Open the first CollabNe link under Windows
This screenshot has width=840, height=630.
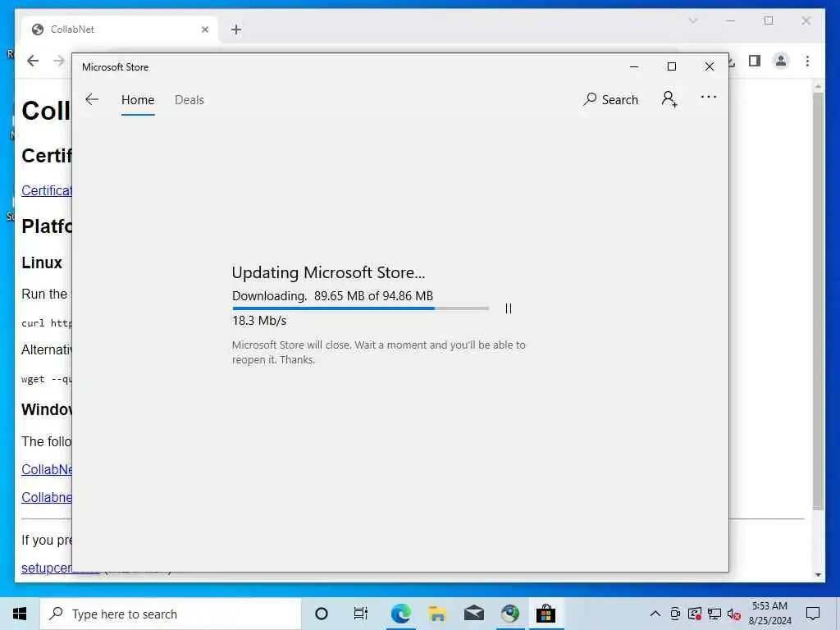pyautogui.click(x=47, y=469)
